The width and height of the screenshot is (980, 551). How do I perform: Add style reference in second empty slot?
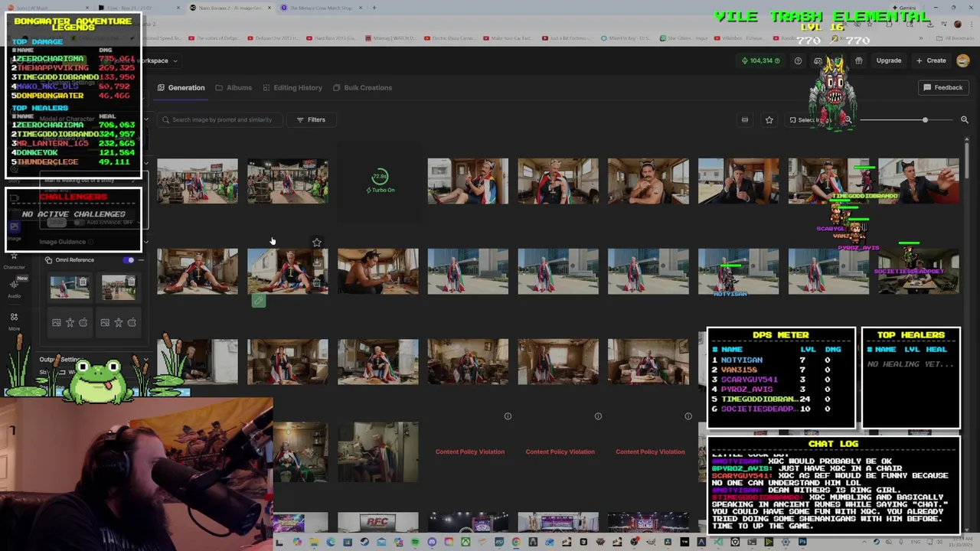click(132, 323)
